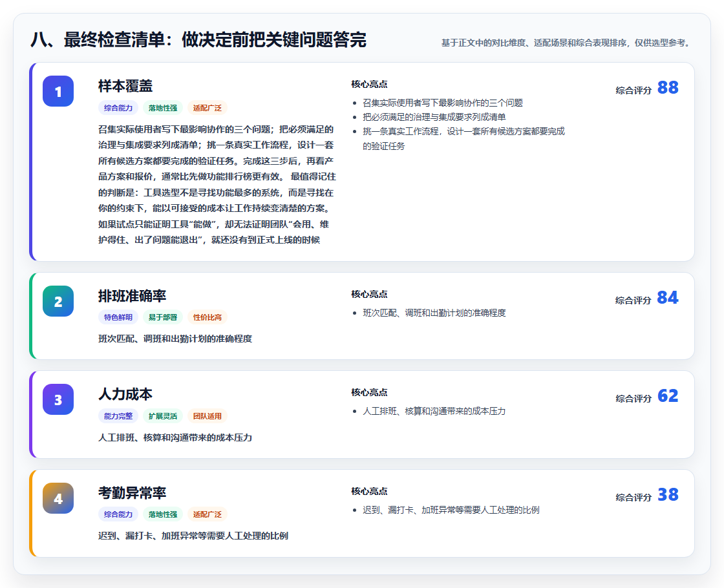Click bullet 班次匹配、调班和出勤计划的准确程度
724x588 pixels.
[x=434, y=313]
